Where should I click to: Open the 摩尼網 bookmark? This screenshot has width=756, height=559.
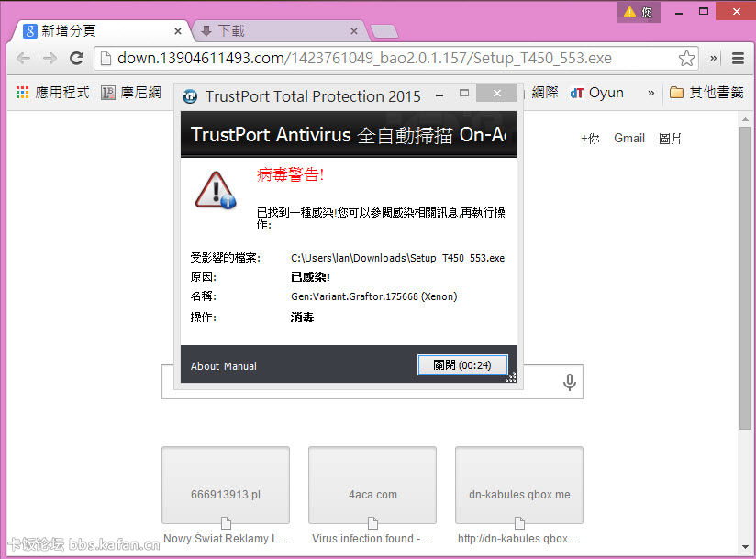(131, 92)
